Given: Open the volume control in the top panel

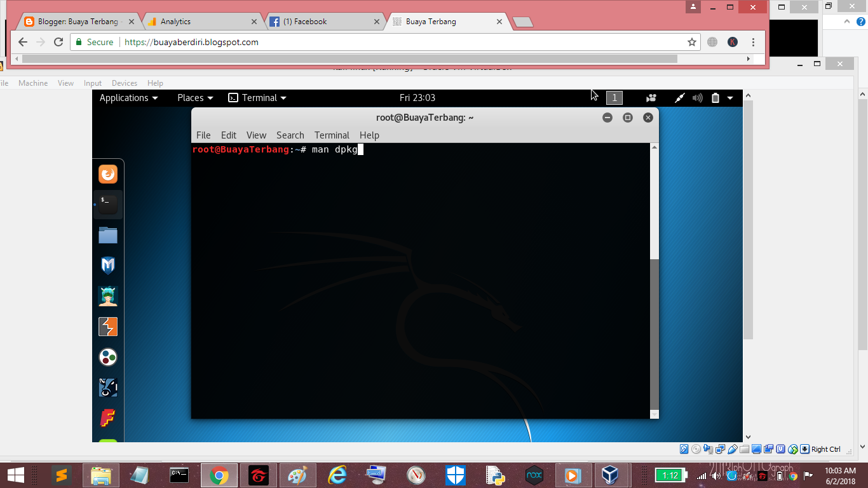Looking at the screenshot, I should [697, 97].
